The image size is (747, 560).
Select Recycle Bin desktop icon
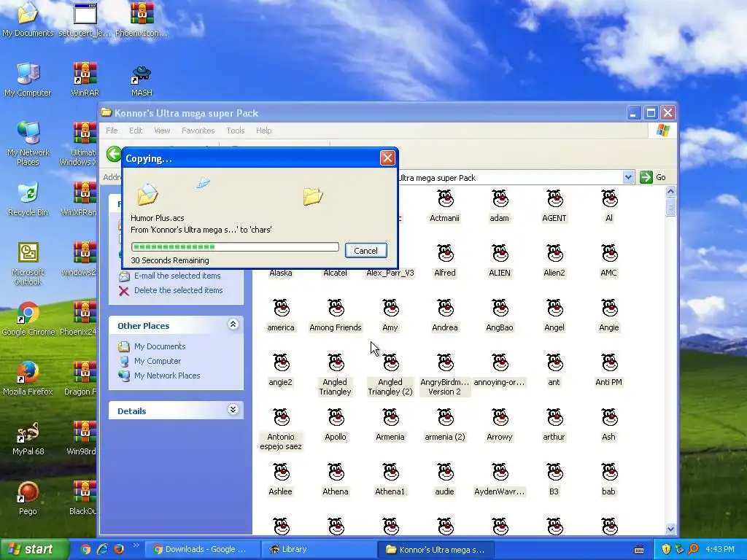(28, 199)
